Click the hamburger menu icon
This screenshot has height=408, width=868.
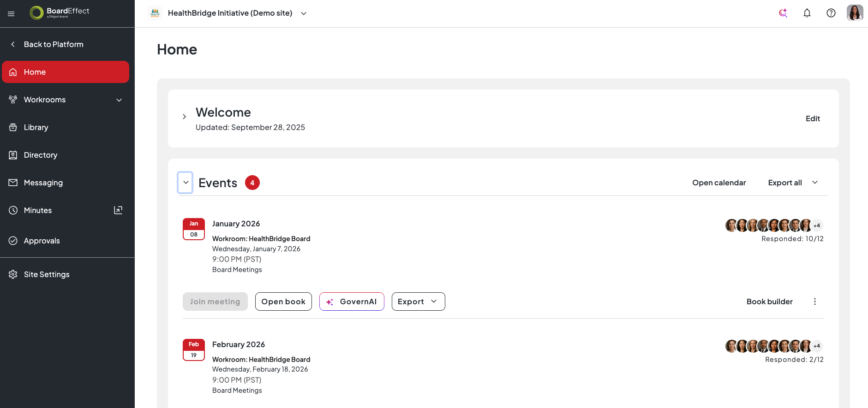[11, 14]
